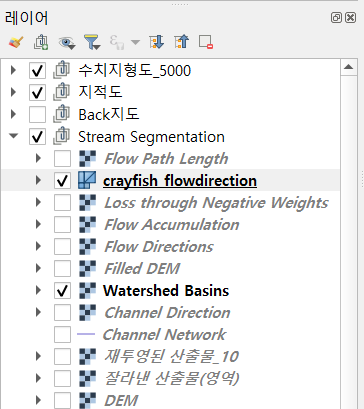Expand the Filled DEM legend arrow
The width and height of the screenshot is (364, 409).
coord(38,268)
